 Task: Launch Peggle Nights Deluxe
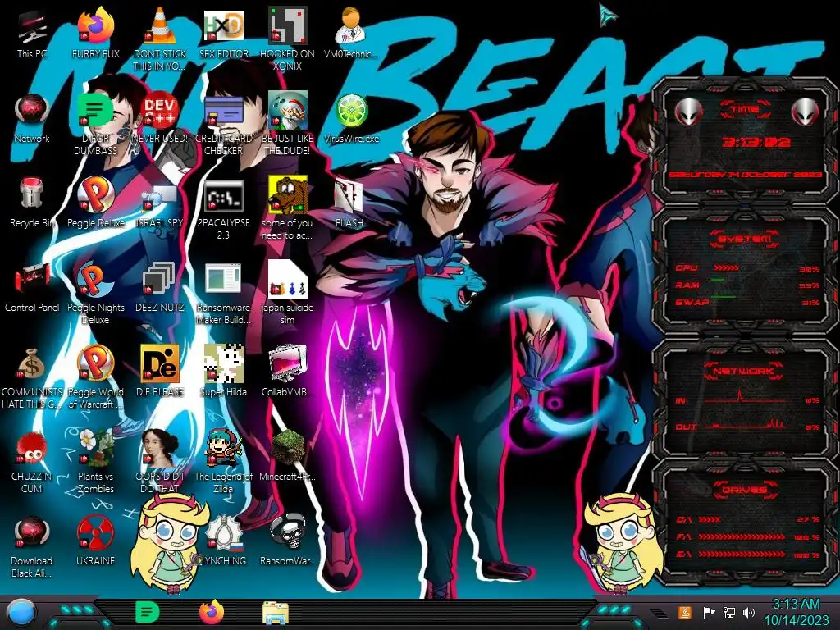[x=95, y=293]
